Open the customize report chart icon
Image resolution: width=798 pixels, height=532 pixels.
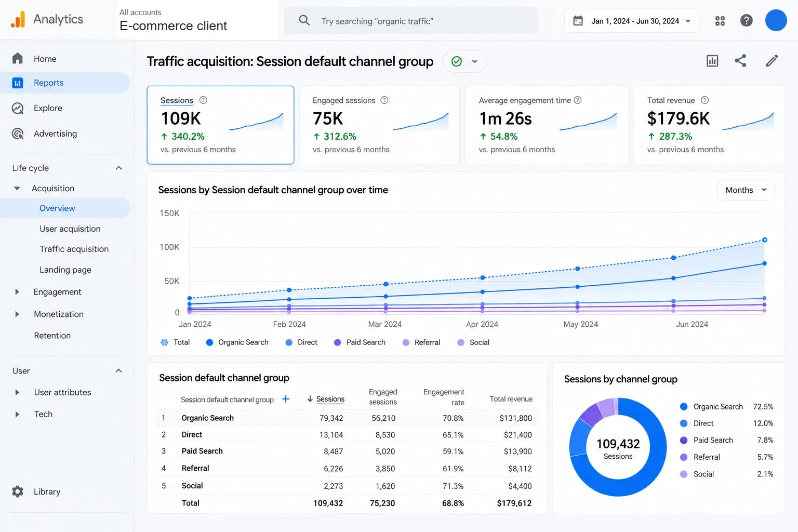click(712, 61)
